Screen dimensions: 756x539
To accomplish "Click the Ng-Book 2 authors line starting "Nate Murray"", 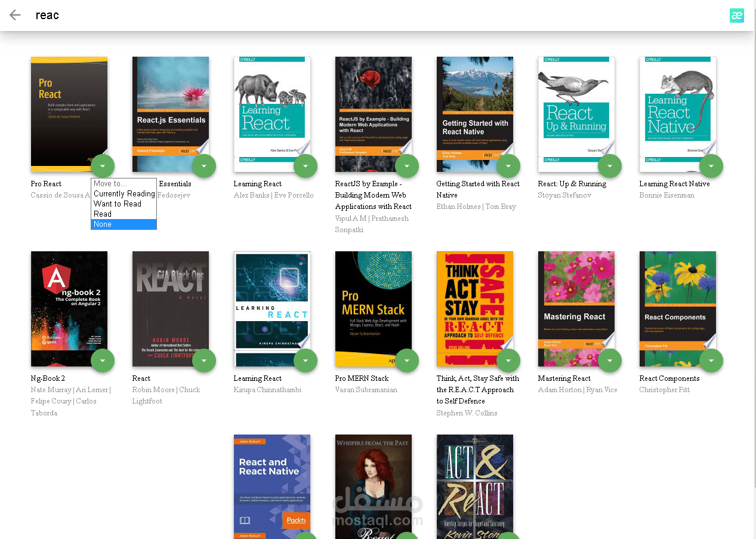I will (x=71, y=401).
